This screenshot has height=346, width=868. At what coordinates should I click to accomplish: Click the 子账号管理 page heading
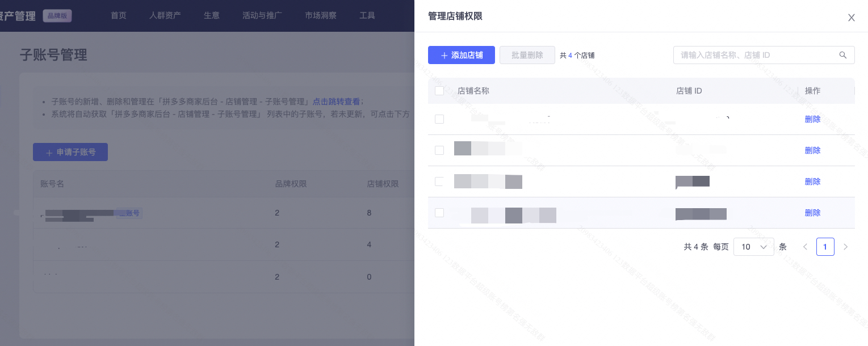coord(53,54)
